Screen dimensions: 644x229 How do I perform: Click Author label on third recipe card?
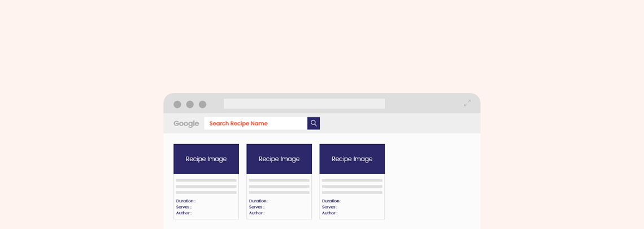pyautogui.click(x=329, y=213)
